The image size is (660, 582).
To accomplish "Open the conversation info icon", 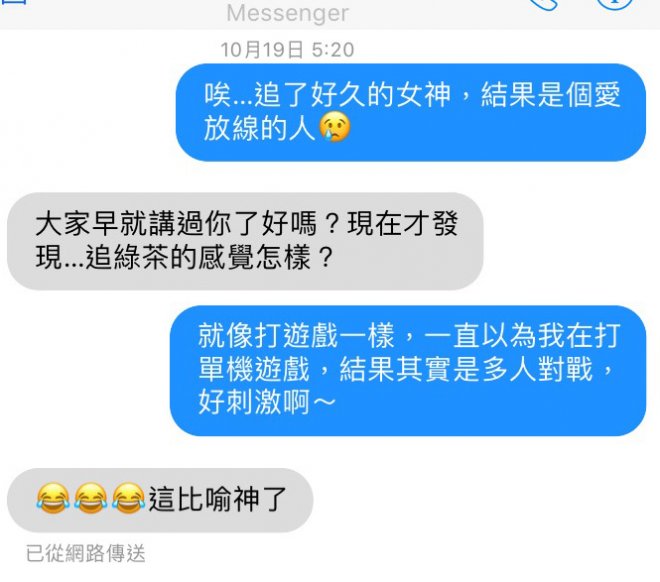I will [x=615, y=4].
